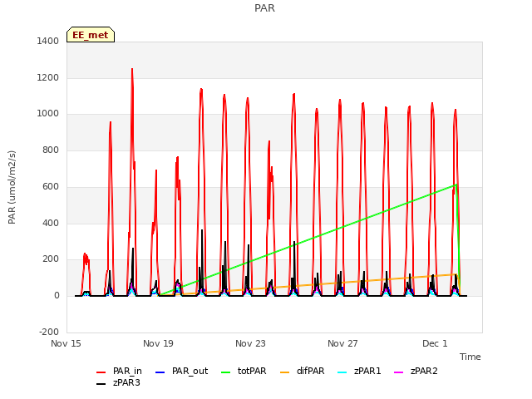Toggle totPAR series in legend
This screenshot has width=532, height=399.
244,372
